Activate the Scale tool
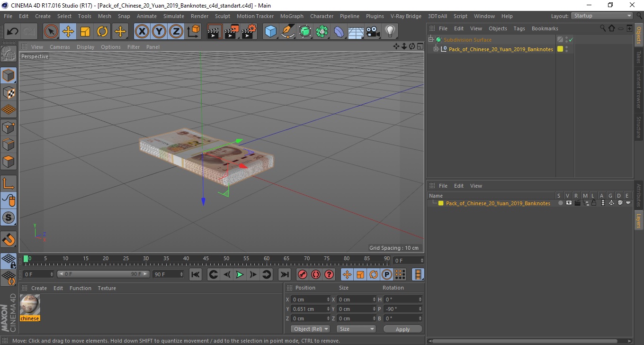 click(85, 32)
